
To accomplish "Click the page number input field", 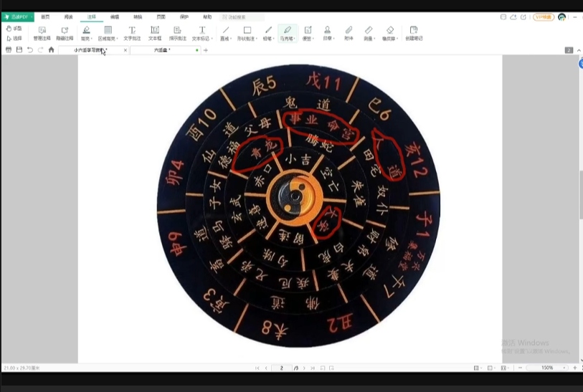I will point(282,368).
